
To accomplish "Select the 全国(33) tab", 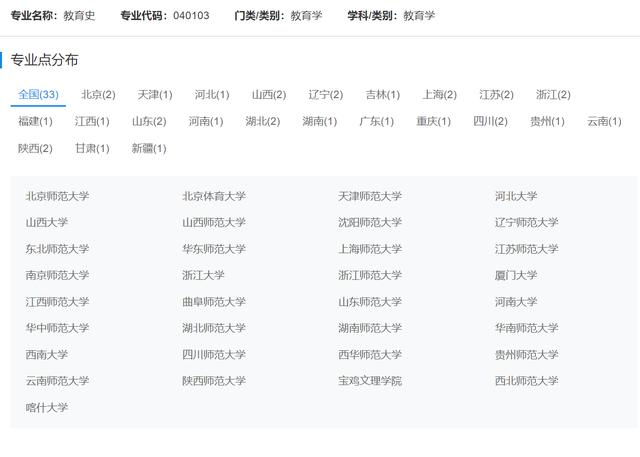I will [x=38, y=95].
